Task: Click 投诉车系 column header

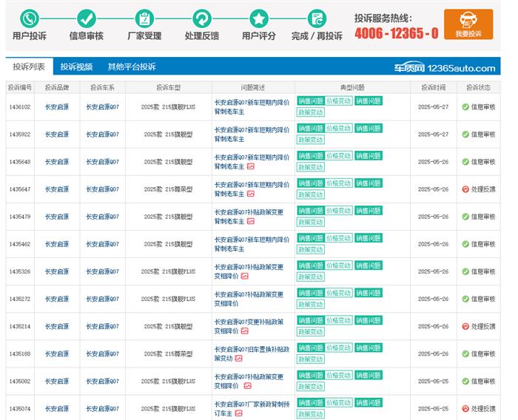Action: (x=102, y=87)
